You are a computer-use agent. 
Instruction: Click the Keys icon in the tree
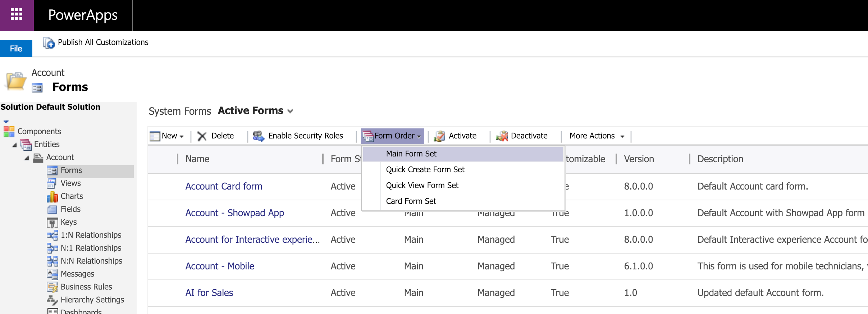point(52,223)
